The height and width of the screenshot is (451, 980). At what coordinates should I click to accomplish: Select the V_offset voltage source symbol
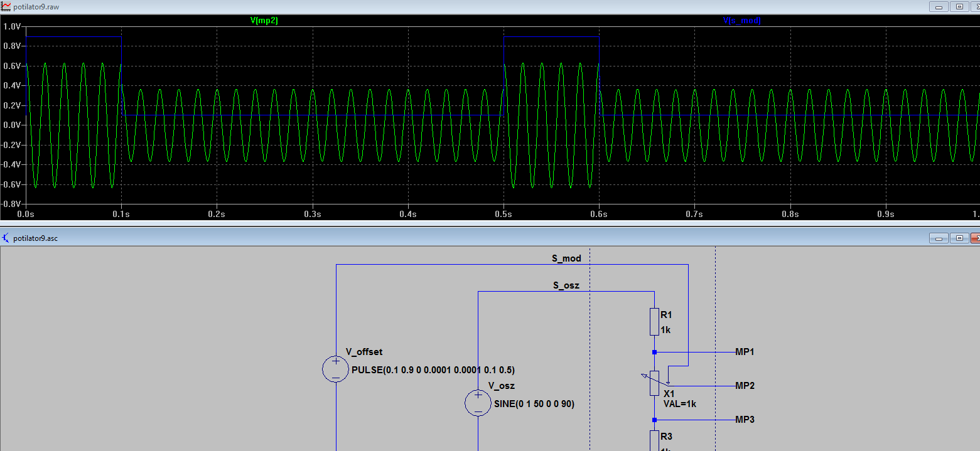point(336,369)
